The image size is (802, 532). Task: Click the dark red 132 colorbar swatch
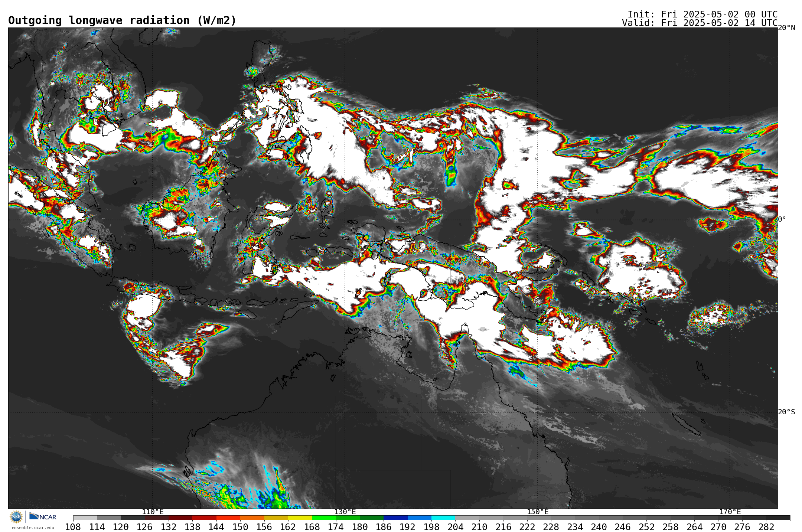[180, 518]
